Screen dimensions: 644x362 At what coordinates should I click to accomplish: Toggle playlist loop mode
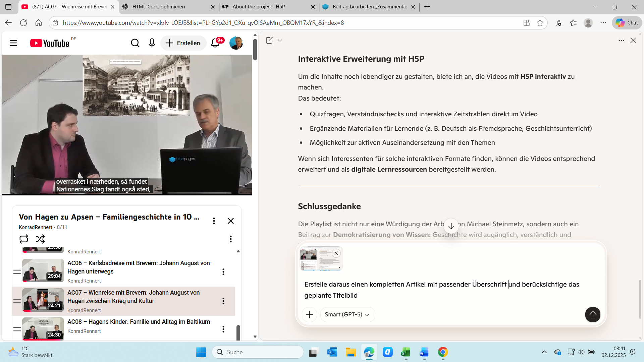click(x=24, y=239)
